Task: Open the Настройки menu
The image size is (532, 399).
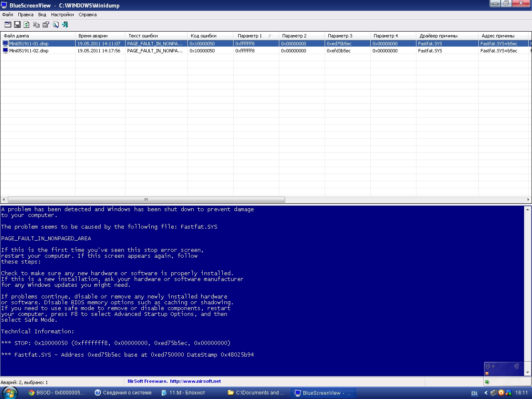Action: 62,15
